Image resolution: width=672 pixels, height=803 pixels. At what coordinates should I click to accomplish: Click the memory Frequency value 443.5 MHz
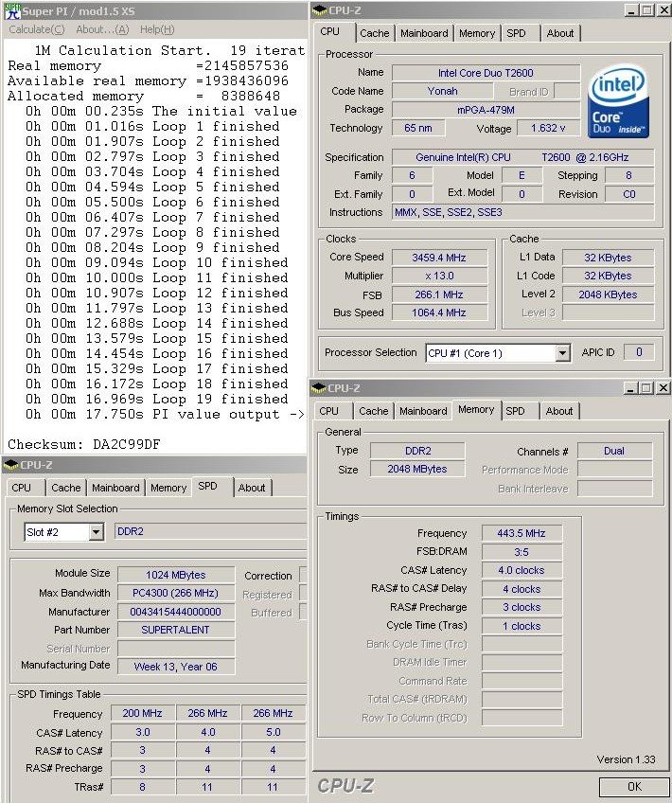[522, 533]
